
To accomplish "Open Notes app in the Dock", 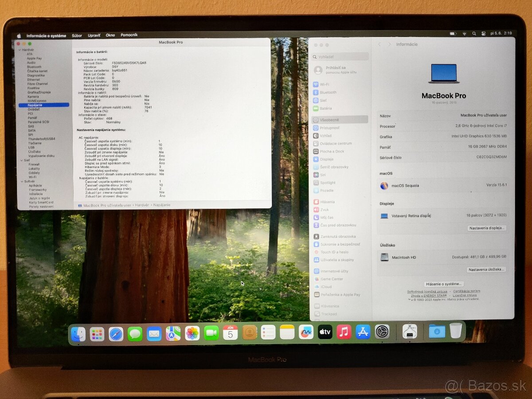I will [287, 332].
